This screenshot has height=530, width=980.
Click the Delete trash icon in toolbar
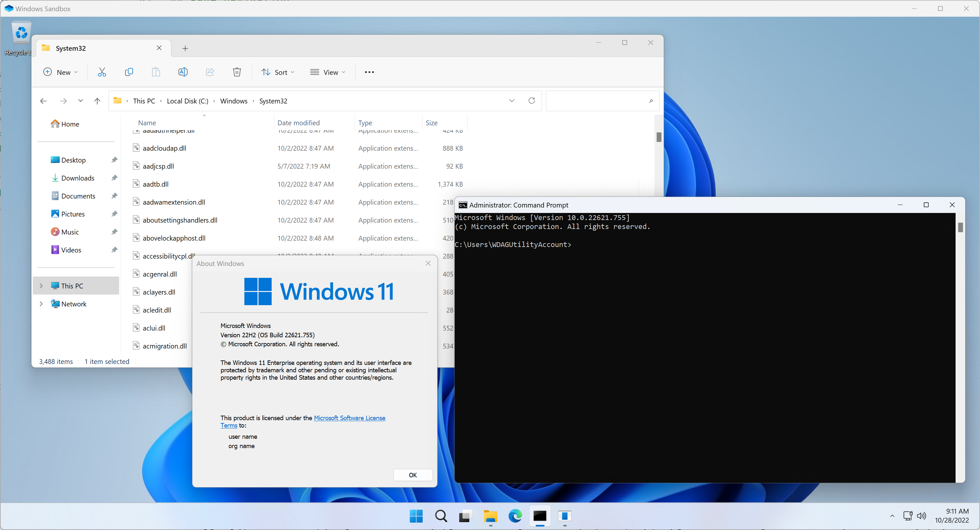pyautogui.click(x=237, y=72)
